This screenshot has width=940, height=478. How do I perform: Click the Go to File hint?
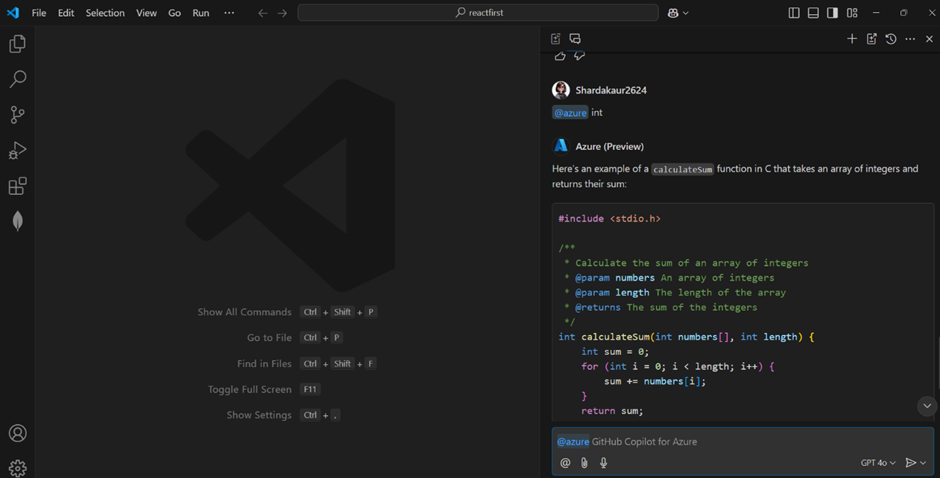tap(269, 338)
